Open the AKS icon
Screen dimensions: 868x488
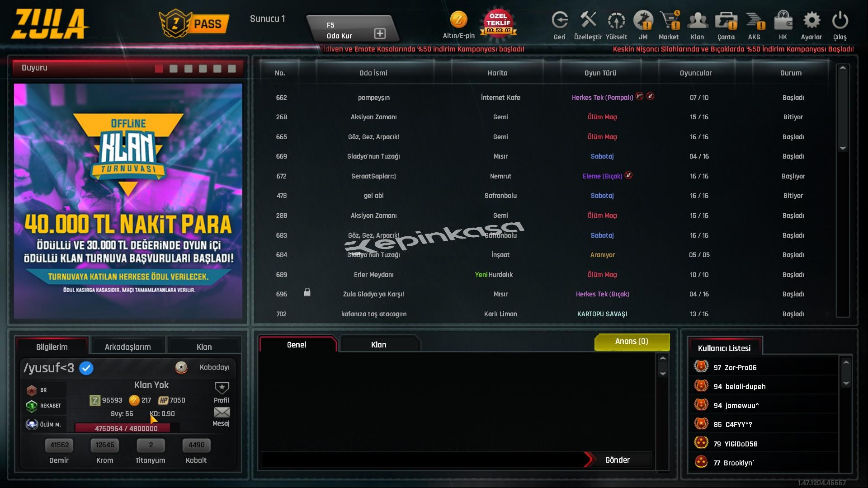tap(755, 20)
